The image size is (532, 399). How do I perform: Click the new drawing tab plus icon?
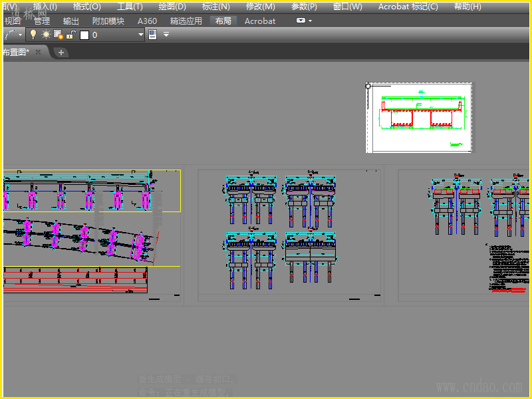click(x=61, y=52)
